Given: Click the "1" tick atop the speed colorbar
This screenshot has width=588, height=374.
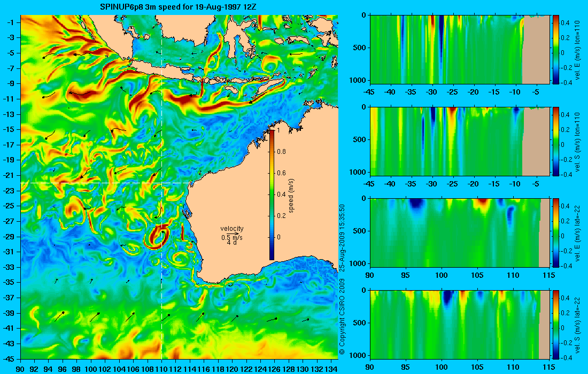Looking at the screenshot, I should [278, 130].
